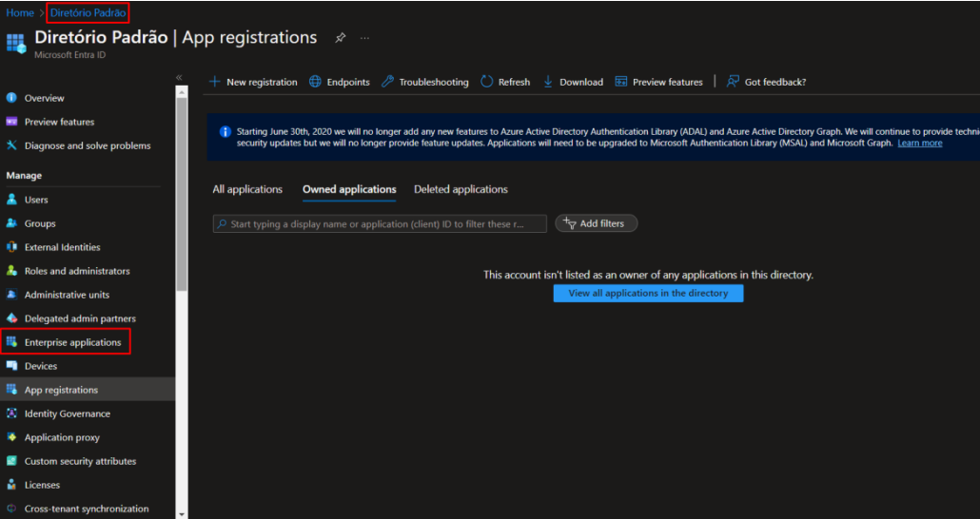
Task: Click the Preview features sidebar icon
Action: 11,122
